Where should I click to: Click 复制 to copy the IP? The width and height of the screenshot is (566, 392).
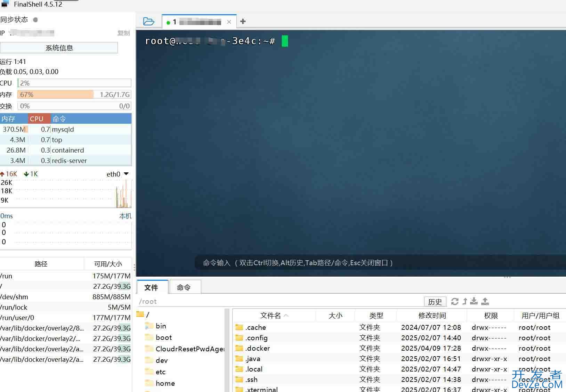pos(123,33)
